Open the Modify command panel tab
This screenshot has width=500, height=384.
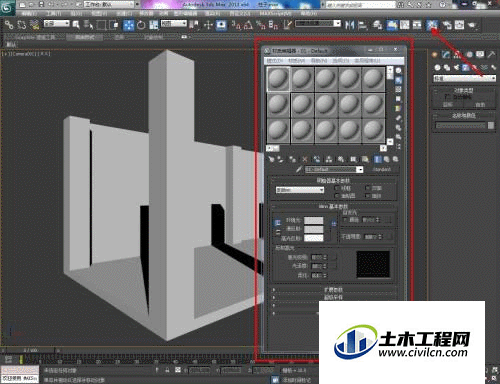pyautogui.click(x=446, y=55)
